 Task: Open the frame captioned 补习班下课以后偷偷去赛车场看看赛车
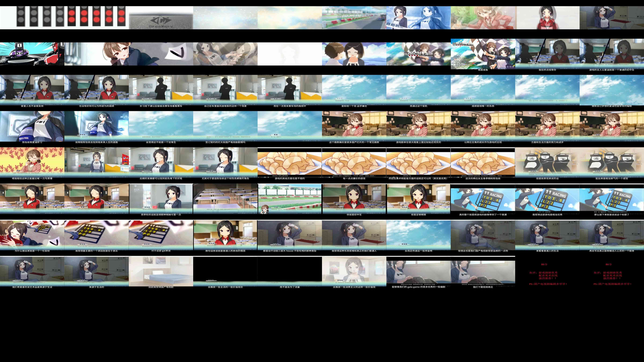(161, 90)
